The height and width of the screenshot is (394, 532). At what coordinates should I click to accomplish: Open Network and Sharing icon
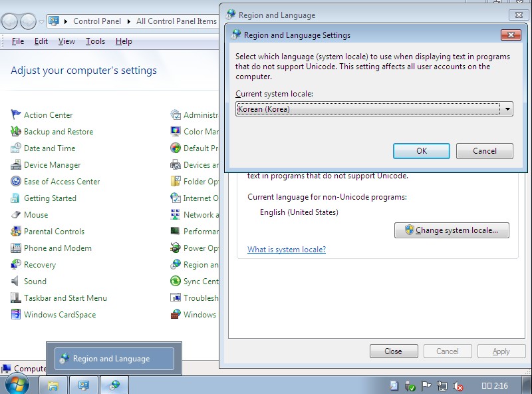176,215
